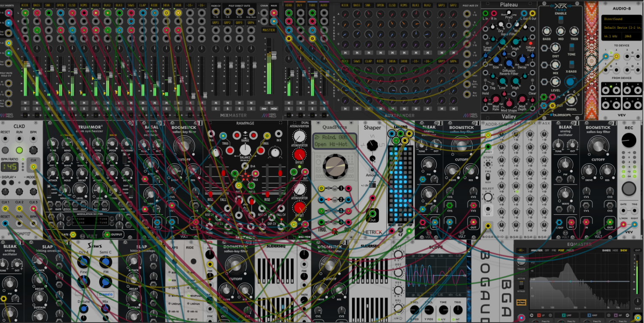Click the RESET button on CLKD
Screen dimensions: 644x323
[x=5, y=150]
